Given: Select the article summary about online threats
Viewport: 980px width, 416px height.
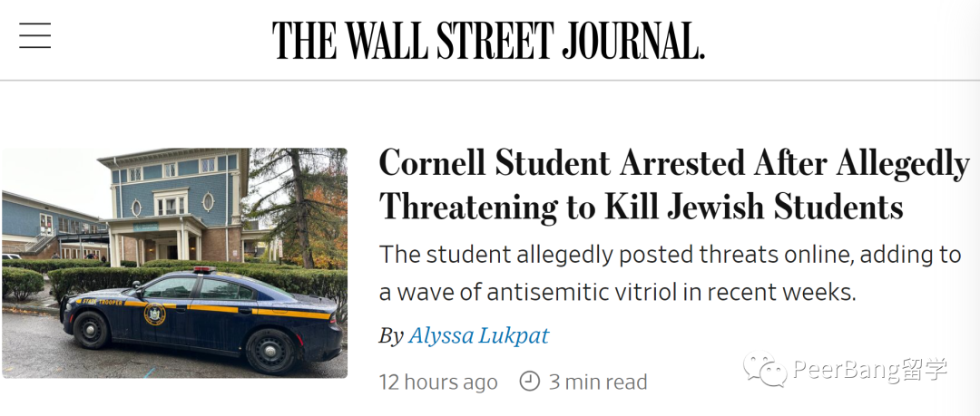Looking at the screenshot, I should tap(670, 273).
